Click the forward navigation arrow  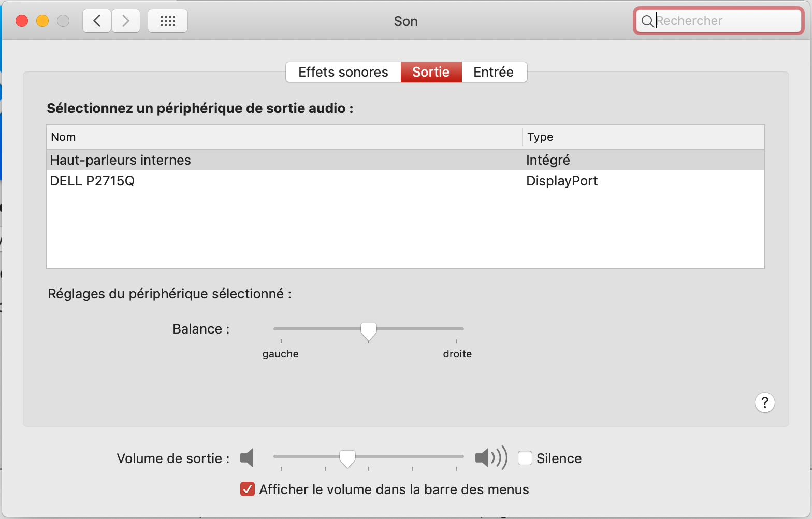[x=126, y=21]
